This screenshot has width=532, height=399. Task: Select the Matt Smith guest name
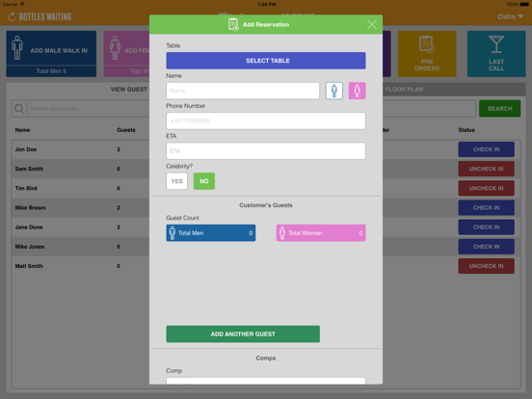click(x=29, y=266)
